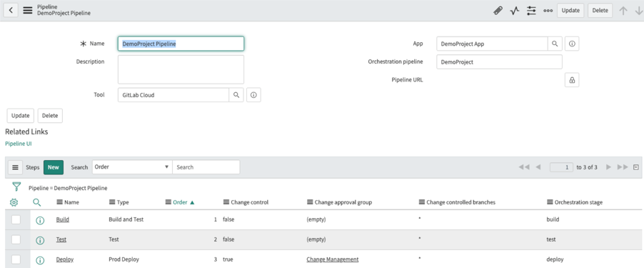The width and height of the screenshot is (644, 268).
Task: Open the Search field dropdown showing Order
Action: point(132,167)
